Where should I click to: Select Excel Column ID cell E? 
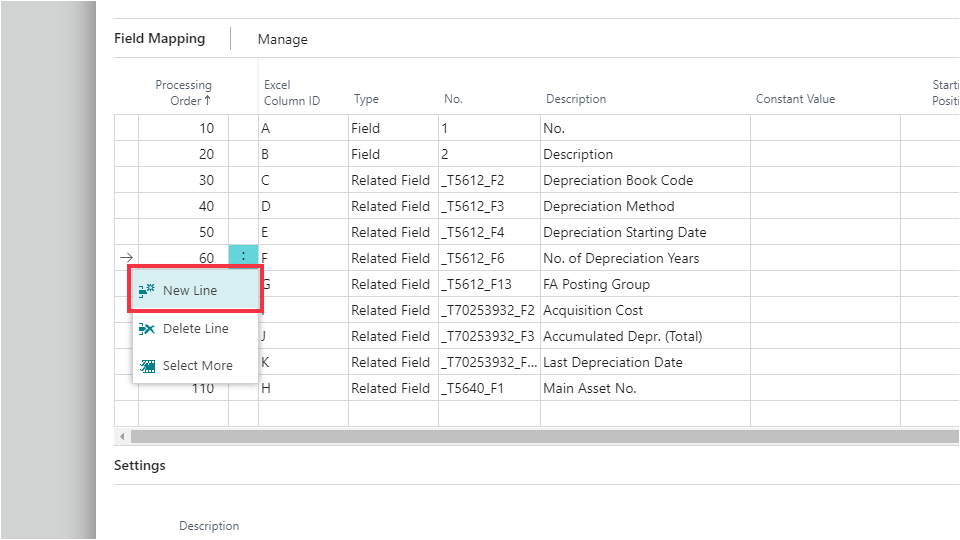303,232
